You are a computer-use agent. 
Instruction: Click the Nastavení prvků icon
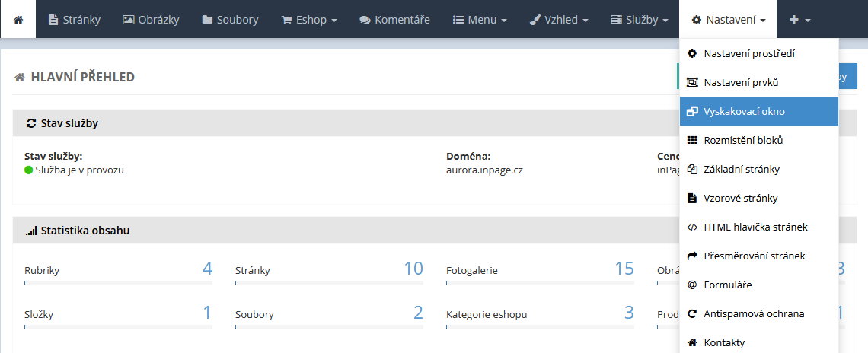(692, 82)
